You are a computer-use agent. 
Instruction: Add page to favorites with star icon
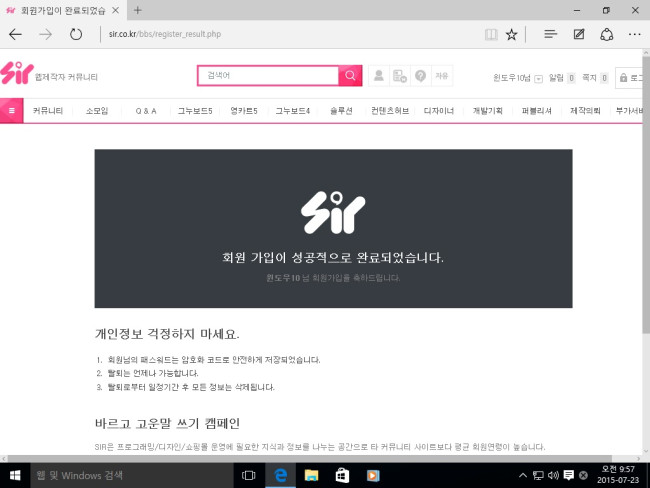(x=512, y=34)
